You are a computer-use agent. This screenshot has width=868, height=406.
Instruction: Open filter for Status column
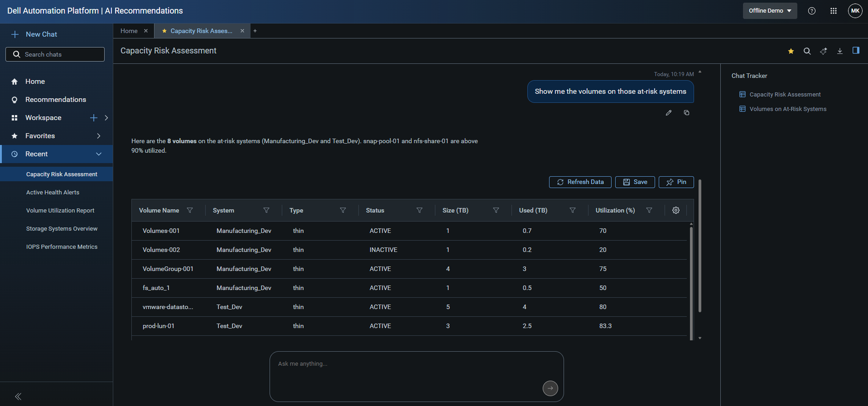click(419, 211)
